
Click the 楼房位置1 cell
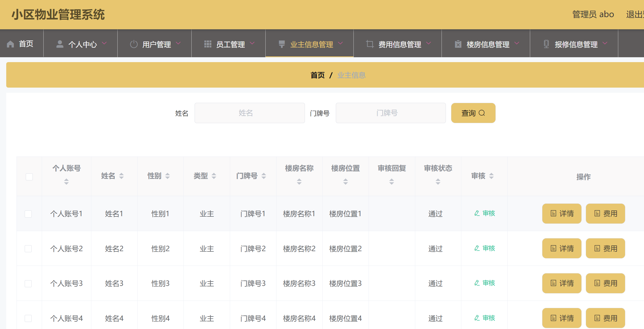point(345,214)
